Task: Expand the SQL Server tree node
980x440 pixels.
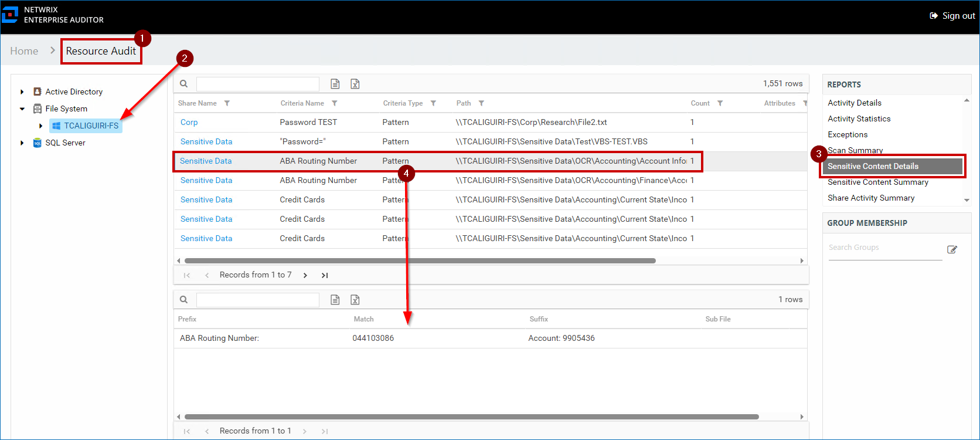Action: [22, 143]
